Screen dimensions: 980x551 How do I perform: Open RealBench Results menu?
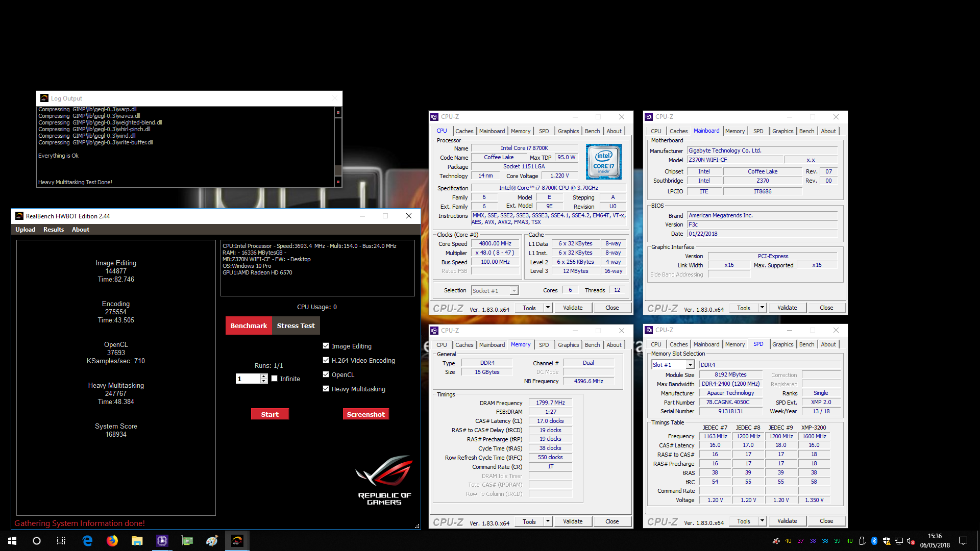click(54, 230)
